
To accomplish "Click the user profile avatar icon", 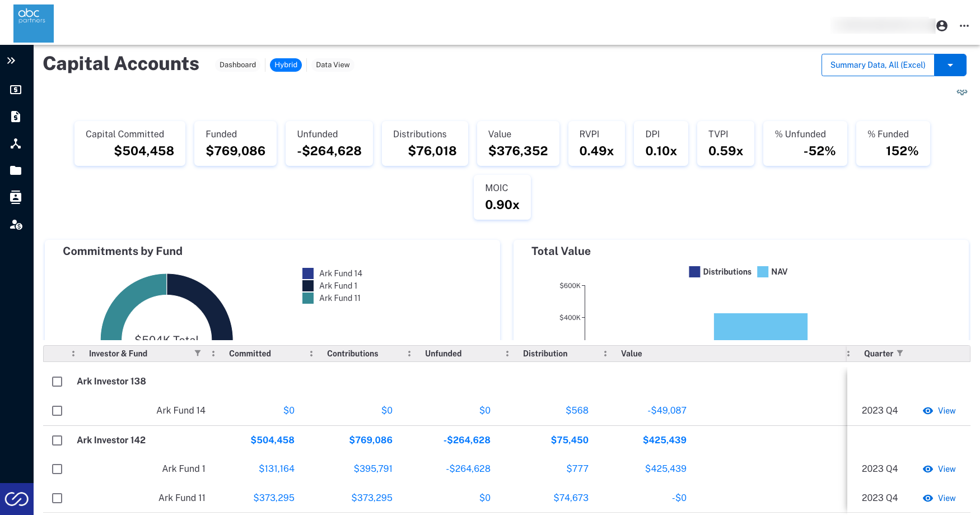I will (x=942, y=26).
